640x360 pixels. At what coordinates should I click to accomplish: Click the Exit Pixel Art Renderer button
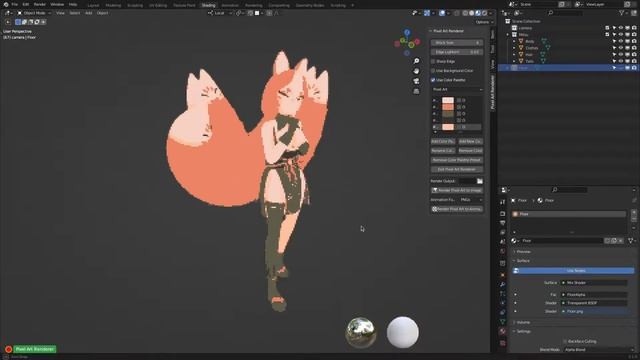coord(457,169)
